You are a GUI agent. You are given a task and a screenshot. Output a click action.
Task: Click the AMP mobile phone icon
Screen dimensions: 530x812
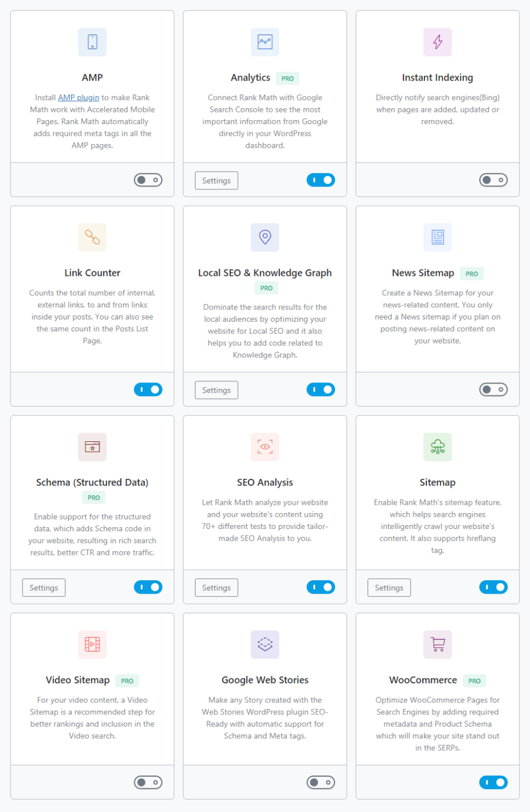(92, 42)
